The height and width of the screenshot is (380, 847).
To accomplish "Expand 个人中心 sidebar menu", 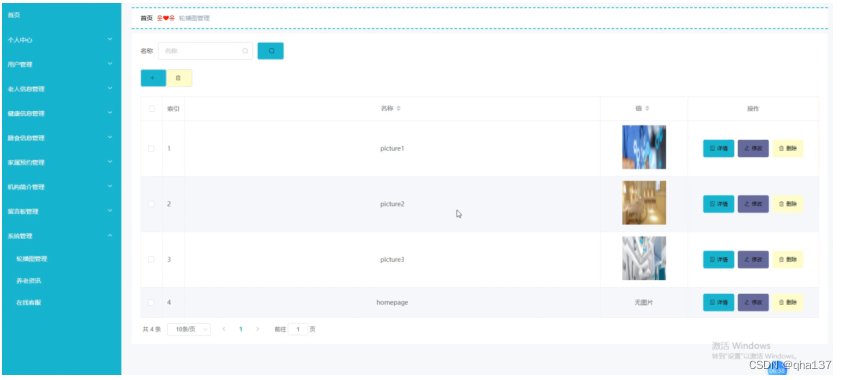I will (x=61, y=40).
